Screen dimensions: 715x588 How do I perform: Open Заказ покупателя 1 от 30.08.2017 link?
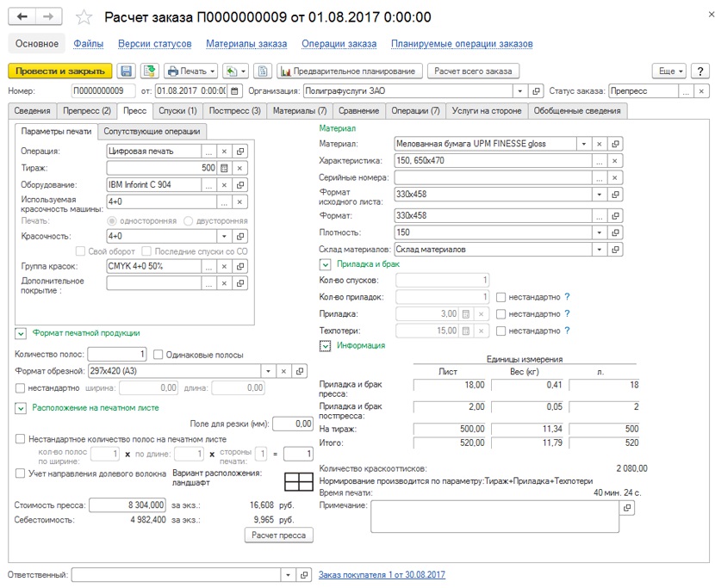[x=382, y=575]
